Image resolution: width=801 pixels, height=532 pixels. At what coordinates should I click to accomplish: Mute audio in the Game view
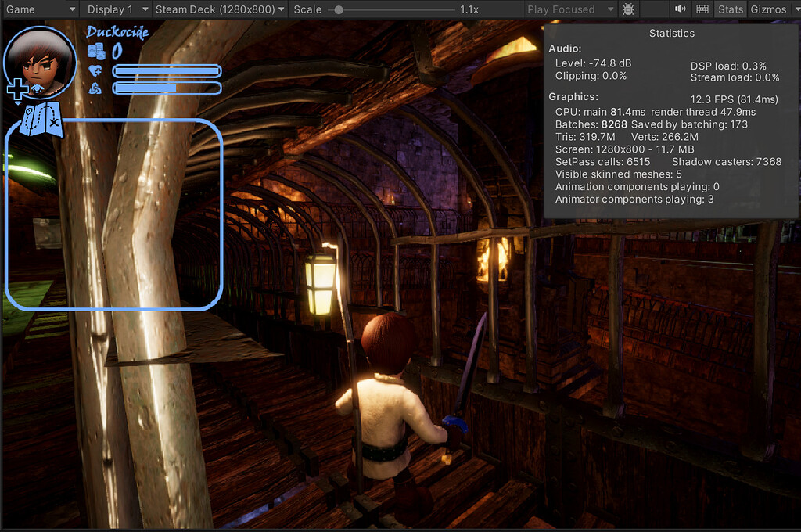(680, 9)
